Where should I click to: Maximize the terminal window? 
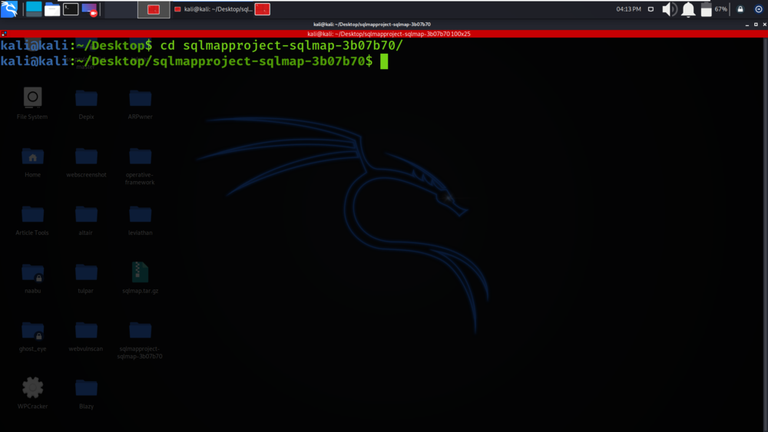point(756,24)
